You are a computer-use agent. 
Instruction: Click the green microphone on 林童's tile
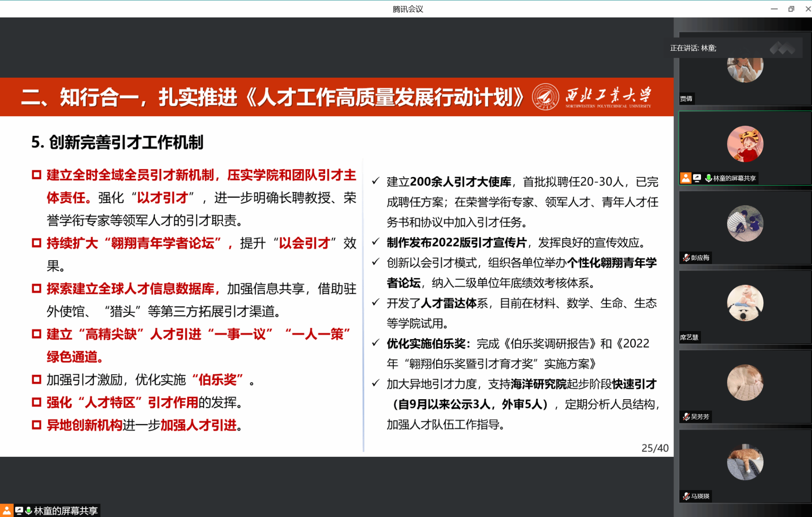click(708, 178)
